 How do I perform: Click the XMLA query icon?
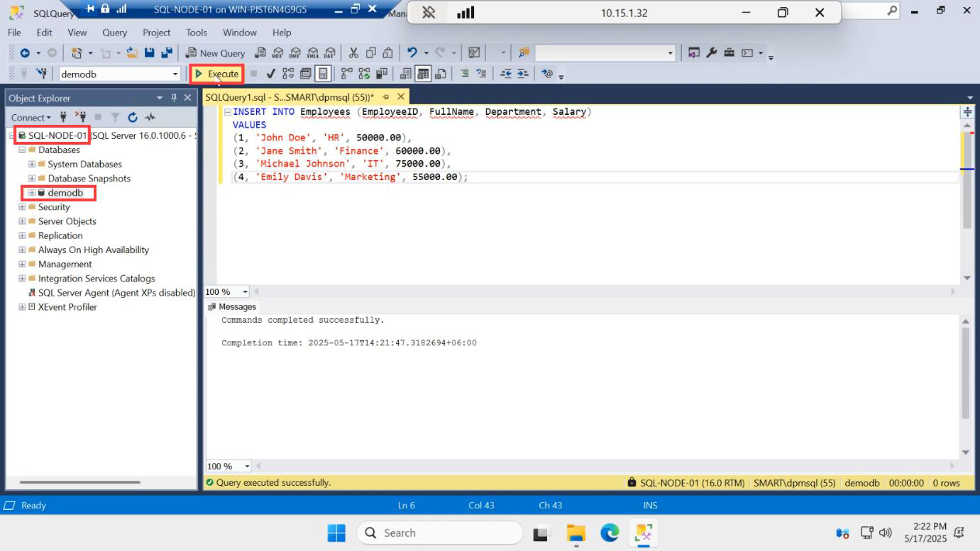click(x=312, y=52)
